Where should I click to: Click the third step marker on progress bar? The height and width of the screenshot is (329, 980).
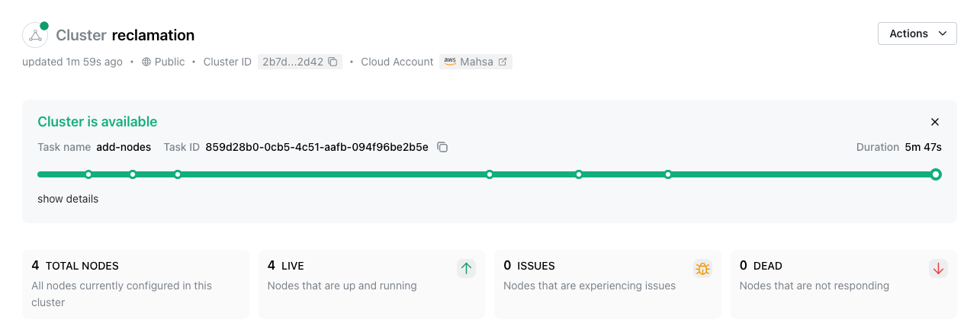[178, 174]
